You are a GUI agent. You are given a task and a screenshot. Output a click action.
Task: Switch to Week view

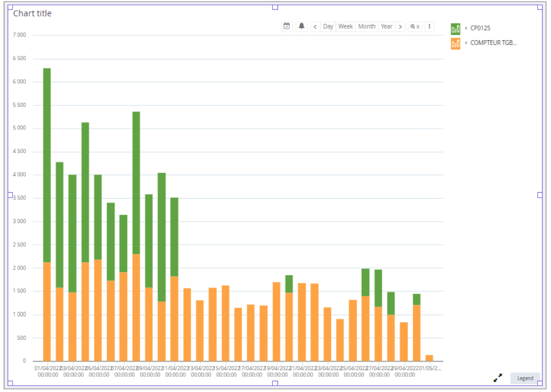click(345, 27)
